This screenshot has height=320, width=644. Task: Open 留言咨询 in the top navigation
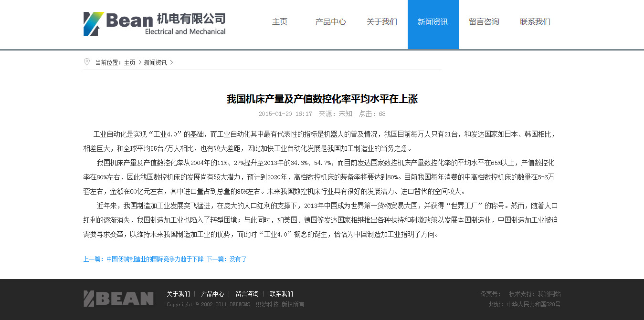point(484,22)
